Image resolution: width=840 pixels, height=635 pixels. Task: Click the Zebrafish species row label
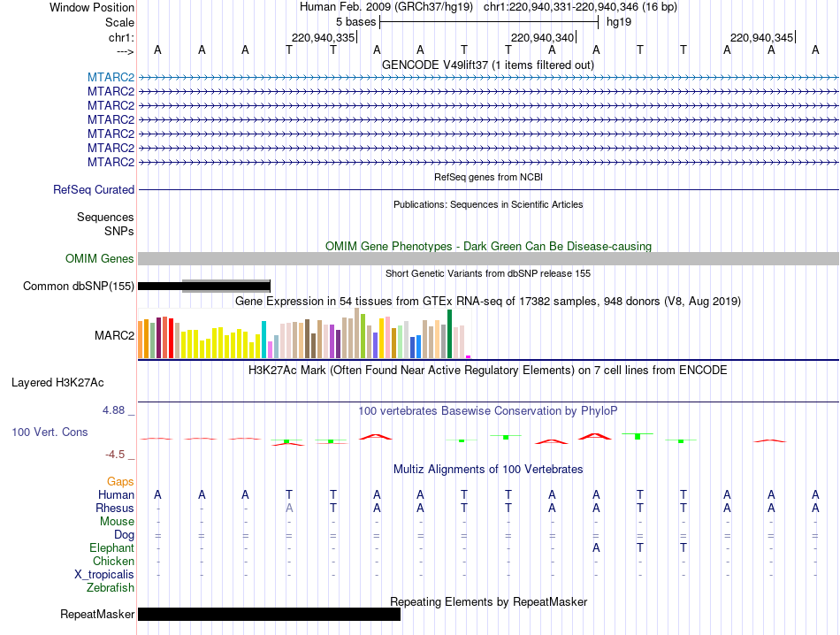[x=111, y=588]
